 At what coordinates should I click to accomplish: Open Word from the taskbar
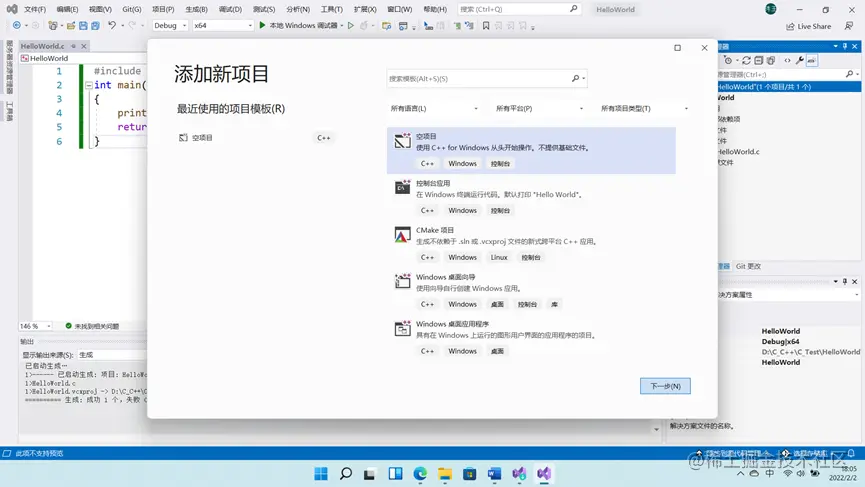click(x=494, y=473)
